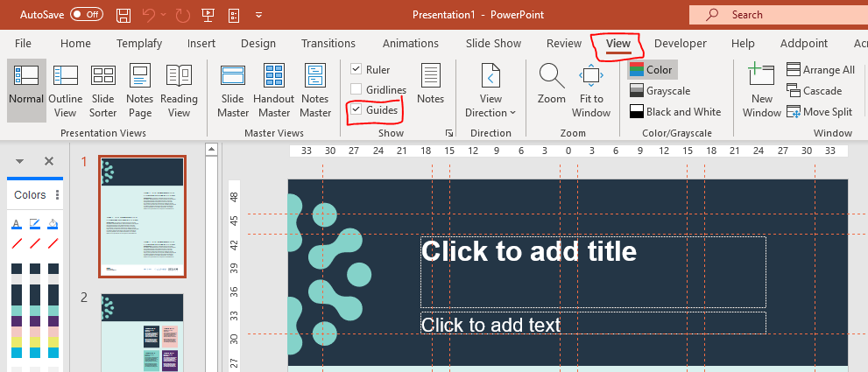This screenshot has width=868, height=372.
Task: Open Slide Master view
Action: 233,91
